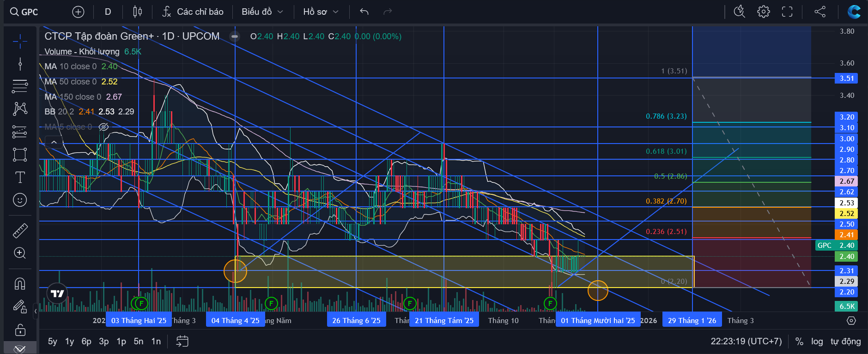Toggle magnet mode for drawings
The image size is (868, 354).
pyautogui.click(x=20, y=283)
